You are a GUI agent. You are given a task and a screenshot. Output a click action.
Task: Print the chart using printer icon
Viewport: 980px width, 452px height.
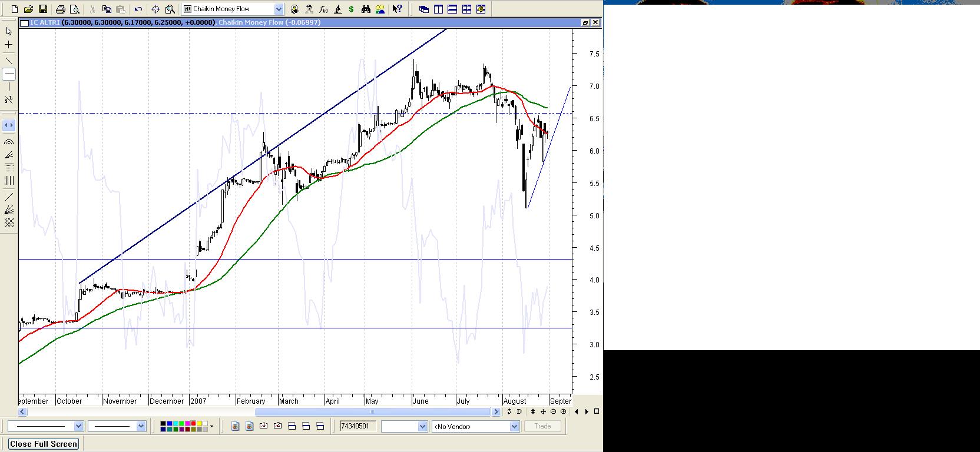tap(60, 9)
